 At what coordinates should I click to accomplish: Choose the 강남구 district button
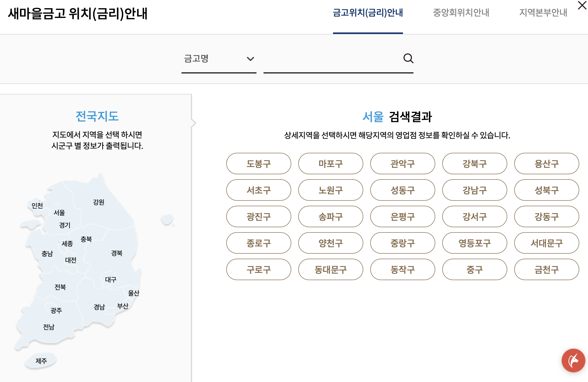tap(474, 190)
